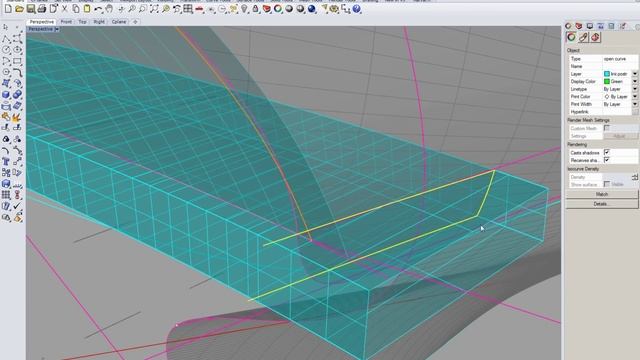Select the Rectangle tool in the left toolbar

(x=17, y=61)
